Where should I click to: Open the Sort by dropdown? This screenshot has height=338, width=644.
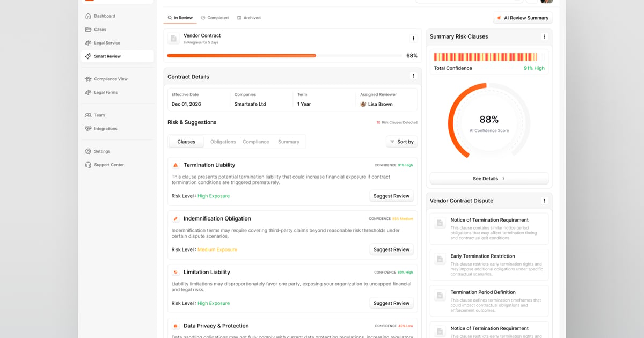point(401,142)
